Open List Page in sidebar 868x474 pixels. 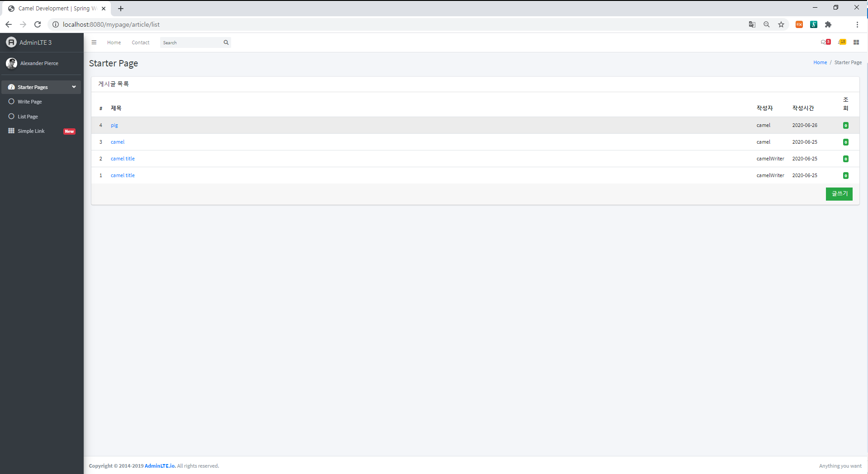[42, 117]
